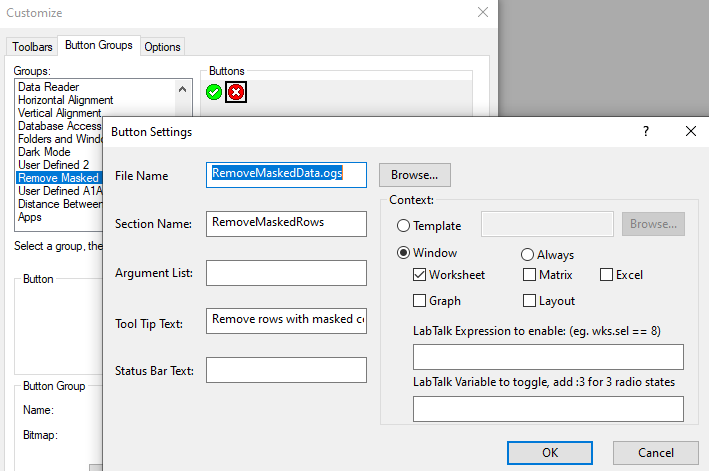
Task: Select Horizontal Alignment group
Action: coord(65,100)
